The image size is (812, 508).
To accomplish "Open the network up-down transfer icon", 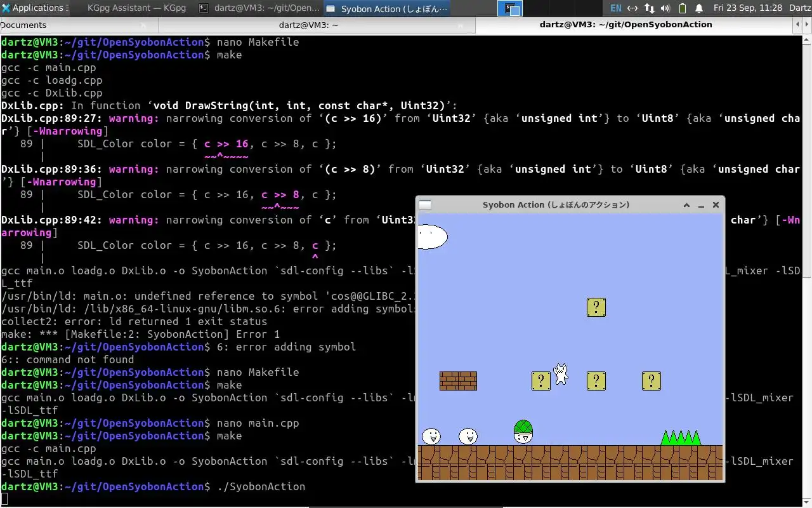I will [649, 8].
